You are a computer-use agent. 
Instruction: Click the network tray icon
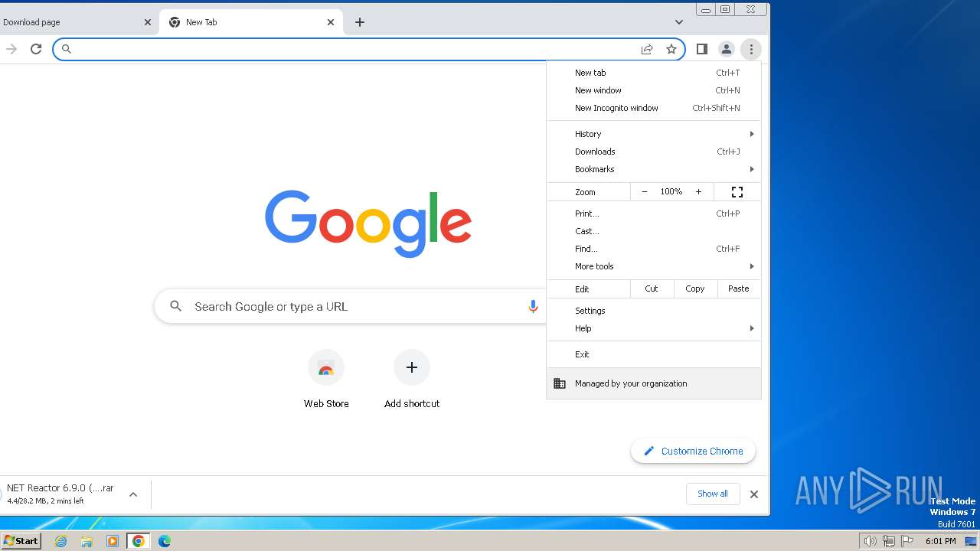pyautogui.click(x=889, y=541)
